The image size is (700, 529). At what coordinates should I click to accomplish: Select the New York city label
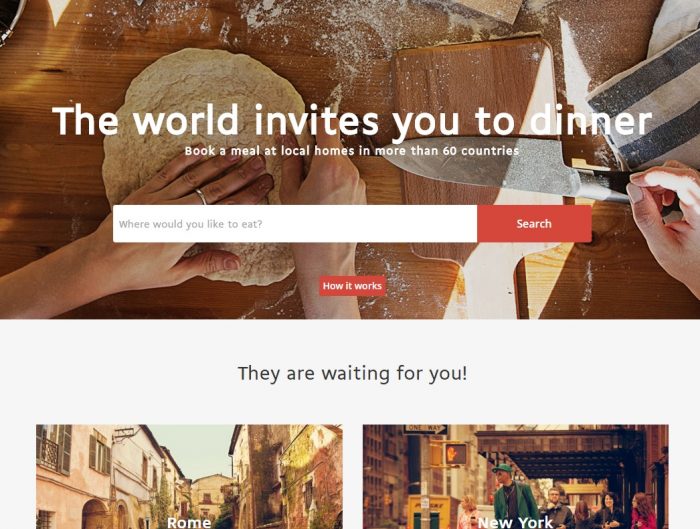pyautogui.click(x=515, y=523)
